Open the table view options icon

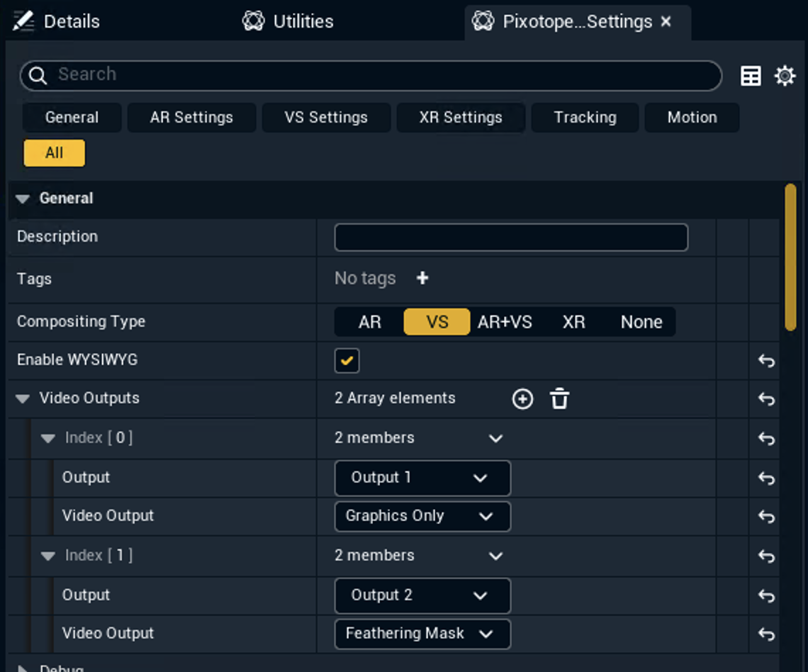[x=751, y=76]
